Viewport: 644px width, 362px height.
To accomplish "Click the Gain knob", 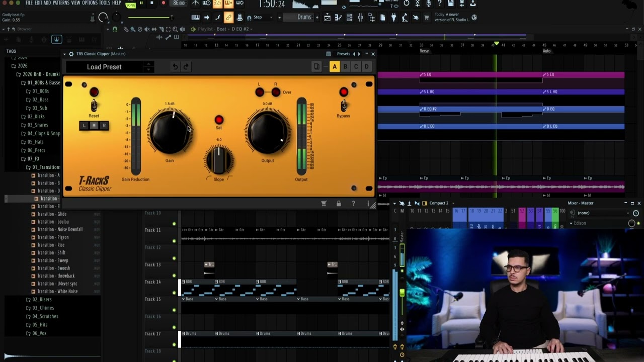I will (x=170, y=132).
